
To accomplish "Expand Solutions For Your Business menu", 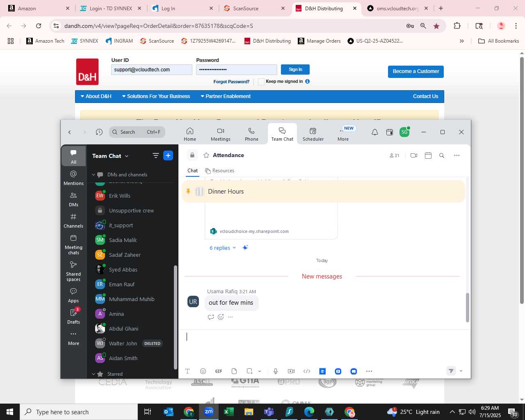I will (x=156, y=96).
